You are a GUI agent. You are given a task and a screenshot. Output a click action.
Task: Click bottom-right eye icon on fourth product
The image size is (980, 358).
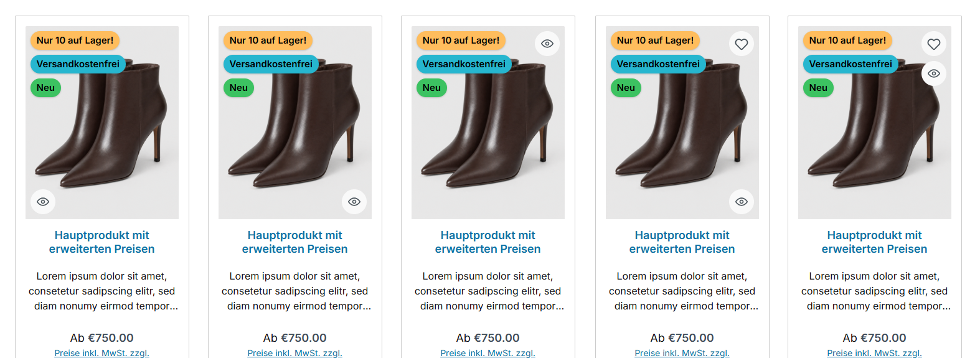tap(742, 202)
